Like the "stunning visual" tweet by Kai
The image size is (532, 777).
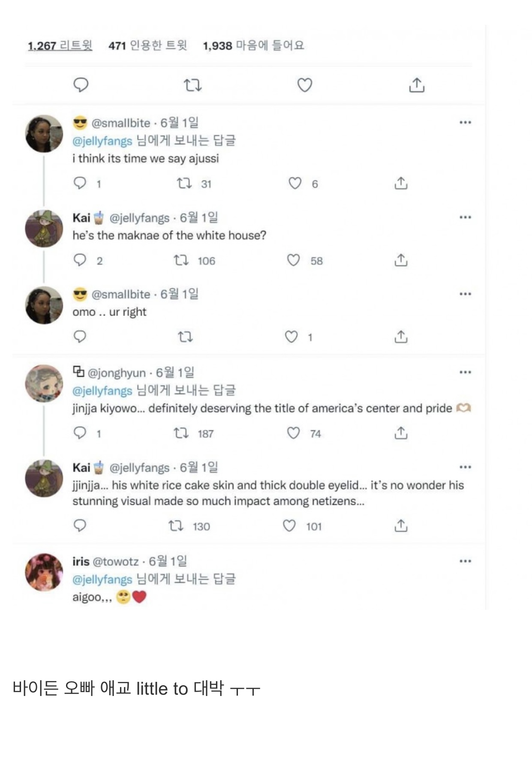point(289,525)
